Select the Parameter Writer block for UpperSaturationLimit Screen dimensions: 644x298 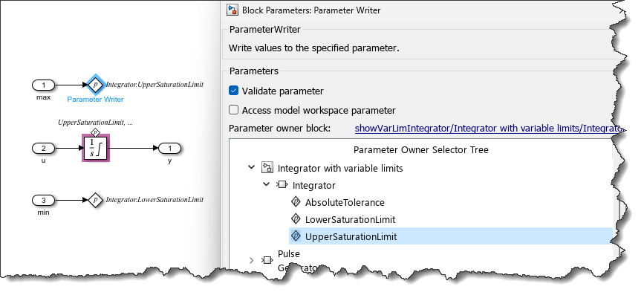pos(95,85)
